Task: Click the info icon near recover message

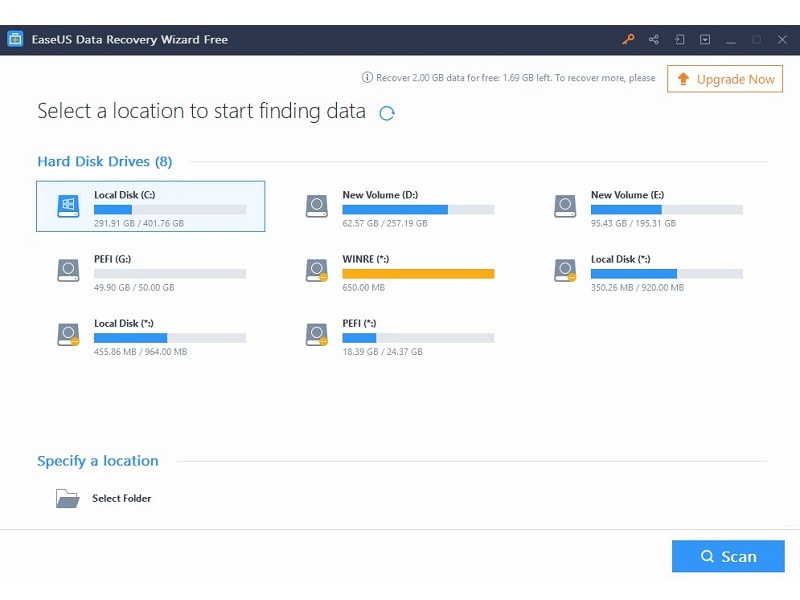Action: (x=367, y=78)
